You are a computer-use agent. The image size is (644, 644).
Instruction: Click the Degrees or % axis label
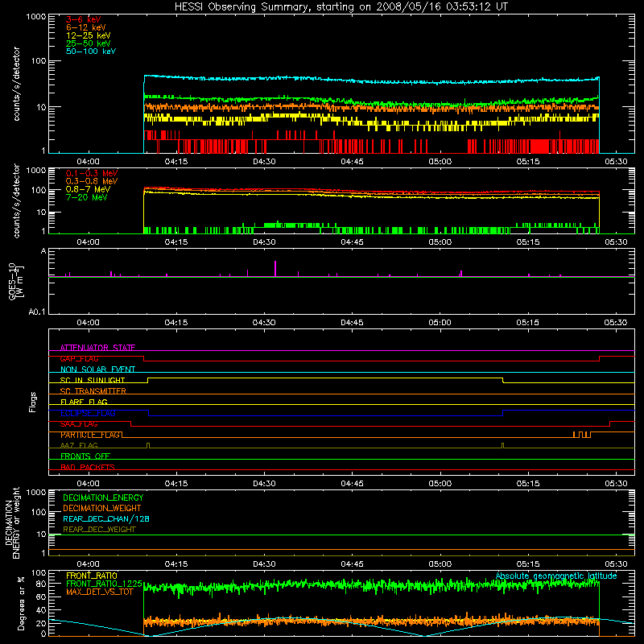21,603
